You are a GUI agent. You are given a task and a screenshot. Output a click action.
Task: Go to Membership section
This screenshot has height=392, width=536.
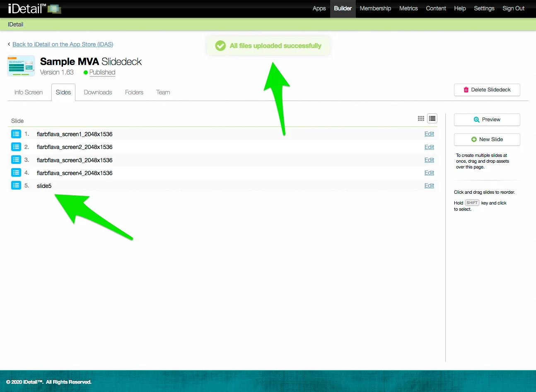point(375,8)
